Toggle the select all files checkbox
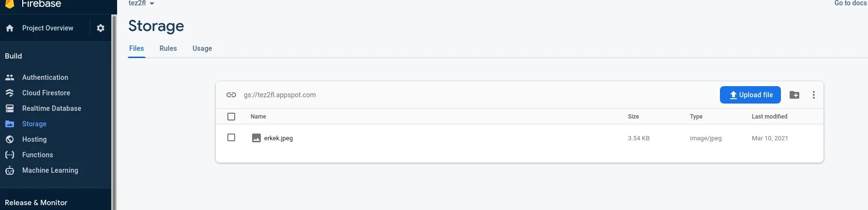Viewport: 868px width, 210px height. pos(231,117)
